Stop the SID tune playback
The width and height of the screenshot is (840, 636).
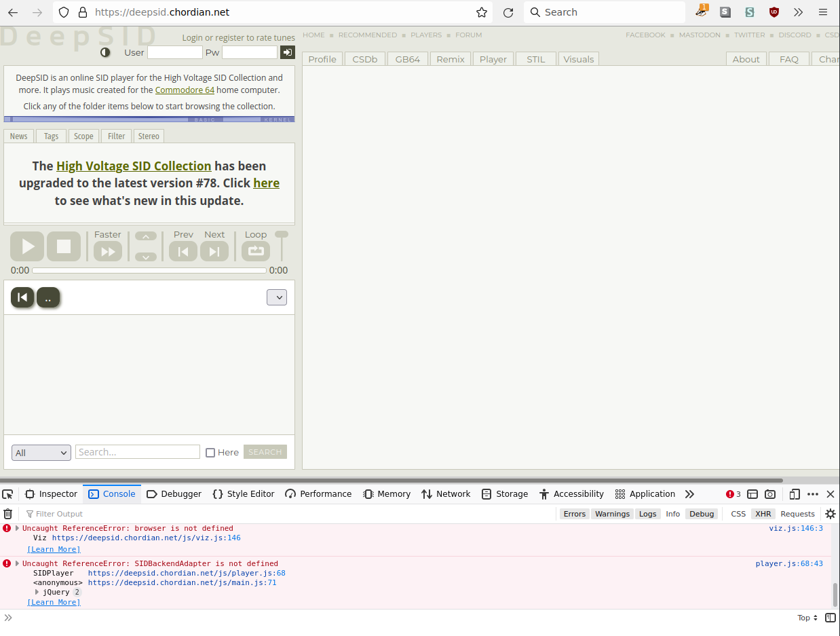point(64,246)
